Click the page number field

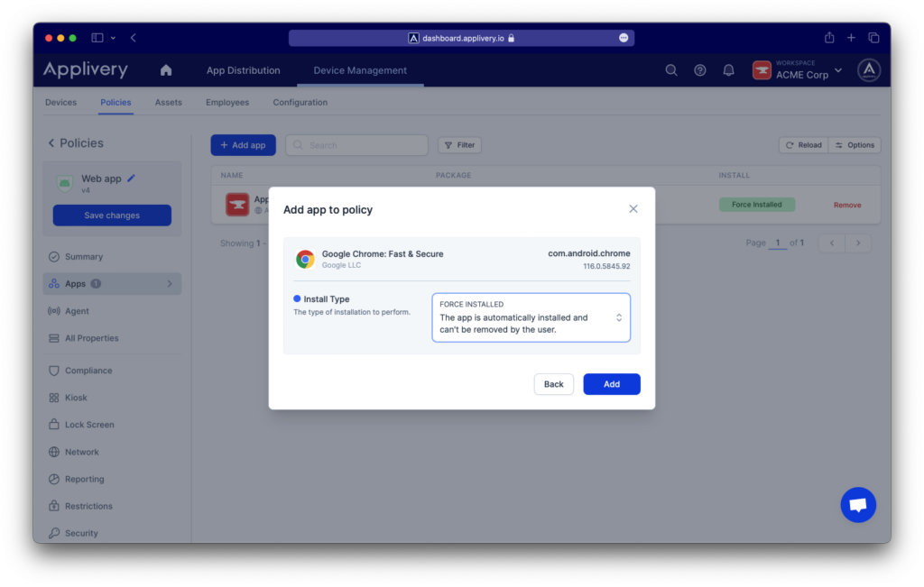(777, 243)
